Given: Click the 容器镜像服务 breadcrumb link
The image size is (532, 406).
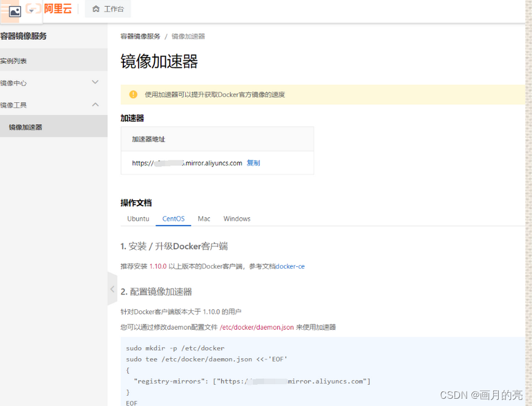Looking at the screenshot, I should pyautogui.click(x=140, y=36).
